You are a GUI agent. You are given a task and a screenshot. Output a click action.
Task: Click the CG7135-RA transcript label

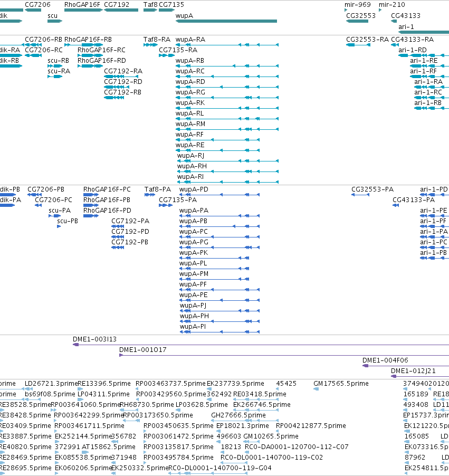[x=178, y=50]
